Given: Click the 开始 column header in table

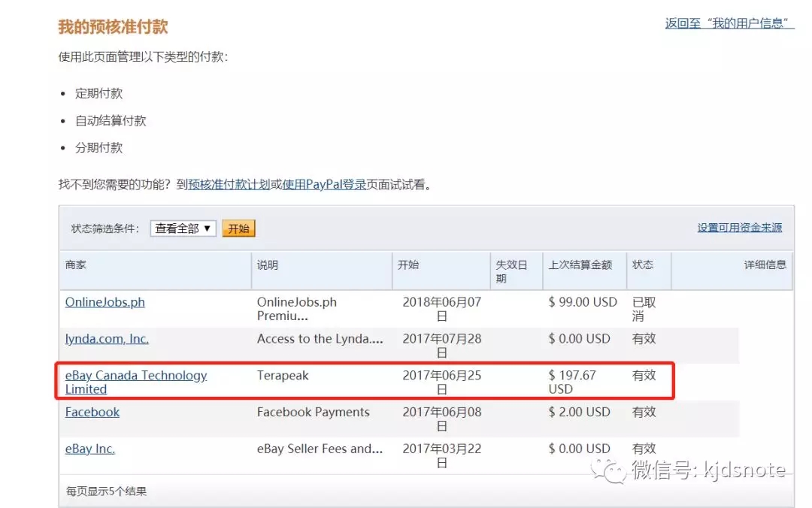Looking at the screenshot, I should coord(408,265).
